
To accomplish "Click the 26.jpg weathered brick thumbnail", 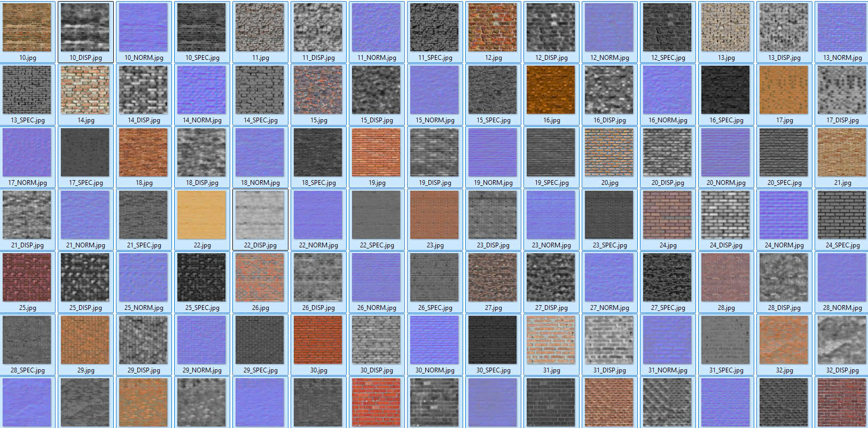I will 260,278.
